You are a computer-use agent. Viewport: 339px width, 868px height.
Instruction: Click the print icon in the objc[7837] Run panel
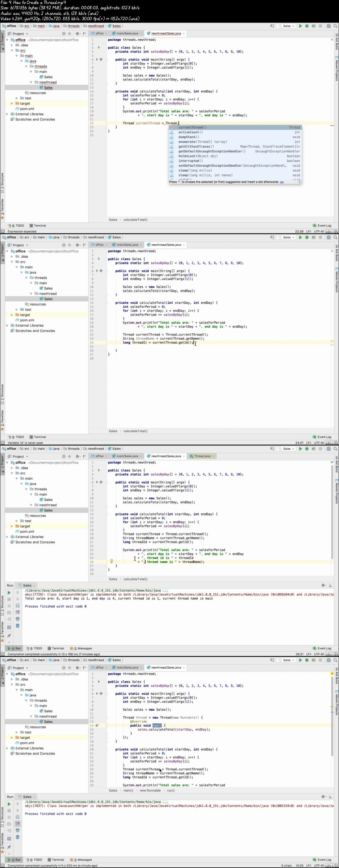18,830
